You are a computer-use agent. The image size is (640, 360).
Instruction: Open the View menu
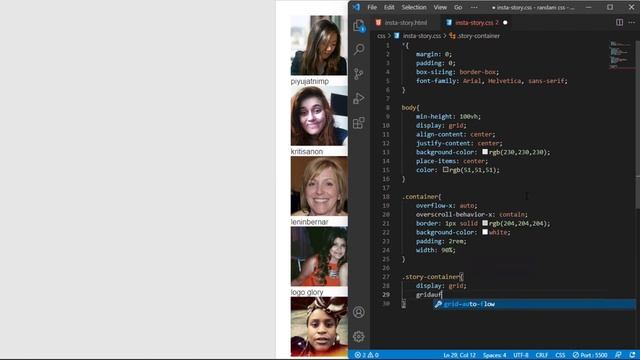[x=440, y=7]
